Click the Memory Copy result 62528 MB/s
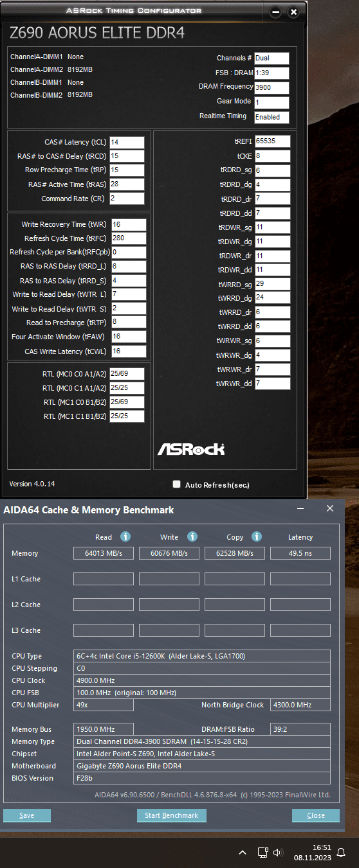The width and height of the screenshot is (359, 868). (235, 553)
